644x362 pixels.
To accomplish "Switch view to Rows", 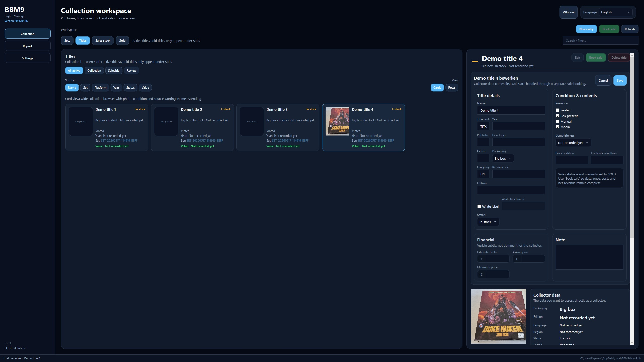I will point(452,88).
